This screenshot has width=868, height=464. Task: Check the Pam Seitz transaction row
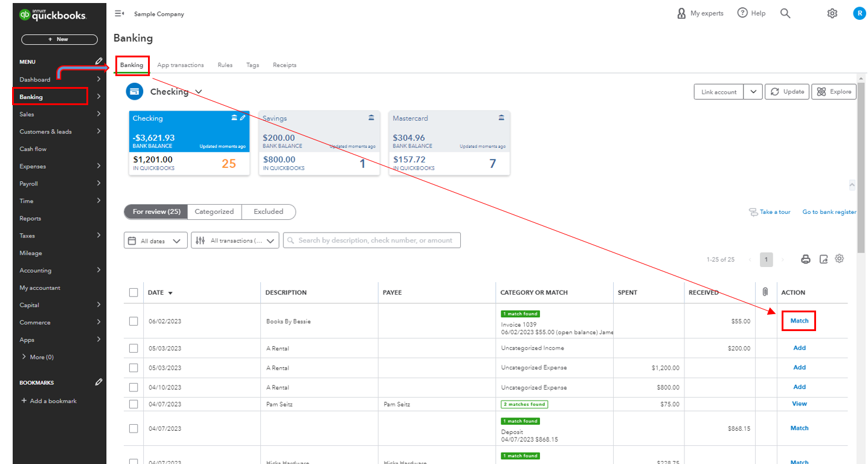(x=133, y=404)
